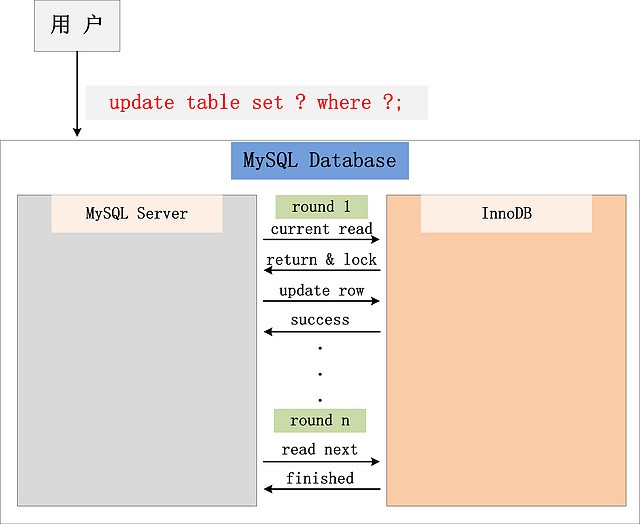Click the current read text
The image size is (640, 524).
pos(321,229)
